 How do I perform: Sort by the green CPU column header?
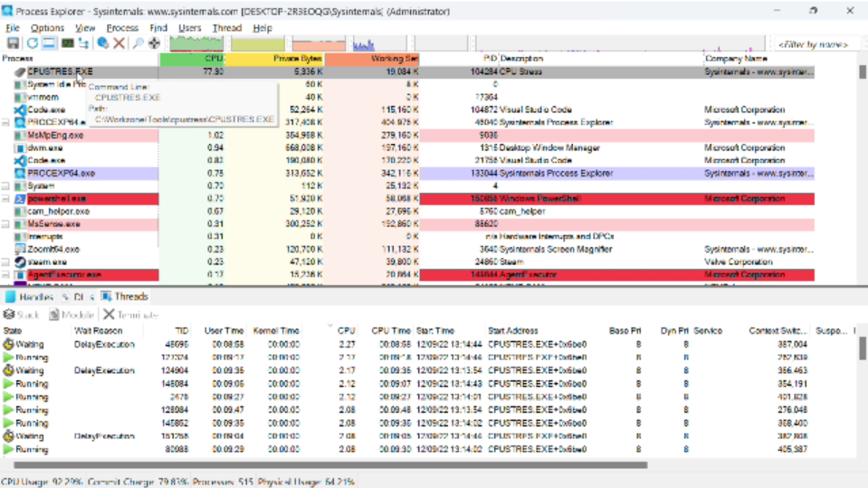(192, 59)
